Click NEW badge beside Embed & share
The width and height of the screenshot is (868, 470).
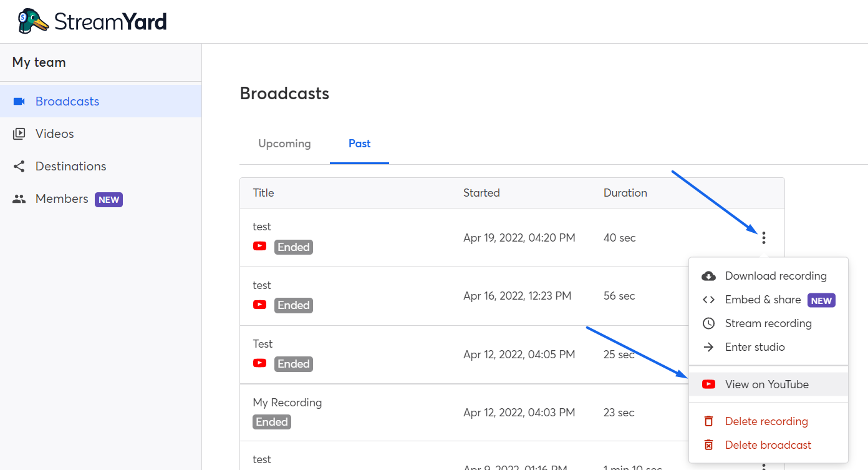point(821,300)
